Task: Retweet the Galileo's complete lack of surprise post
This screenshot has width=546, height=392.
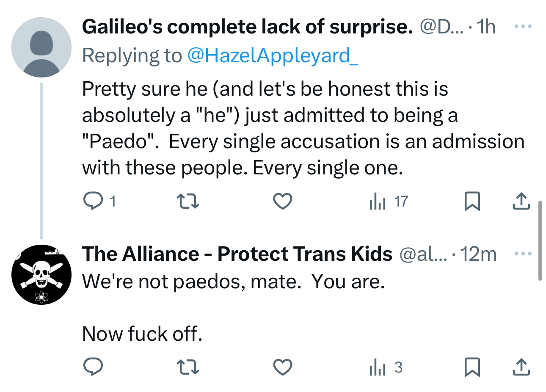Action: pos(188,201)
